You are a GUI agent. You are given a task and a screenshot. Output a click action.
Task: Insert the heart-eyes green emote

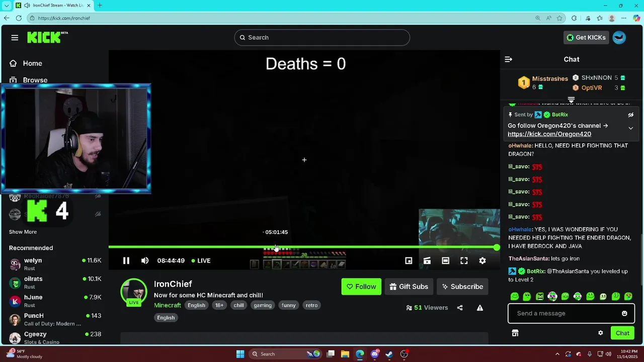tap(628, 296)
